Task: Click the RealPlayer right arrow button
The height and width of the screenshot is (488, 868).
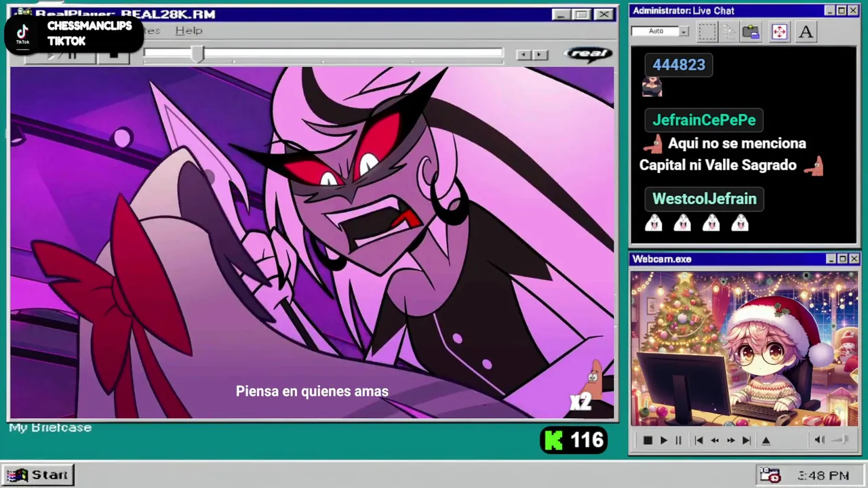Action: click(x=540, y=55)
